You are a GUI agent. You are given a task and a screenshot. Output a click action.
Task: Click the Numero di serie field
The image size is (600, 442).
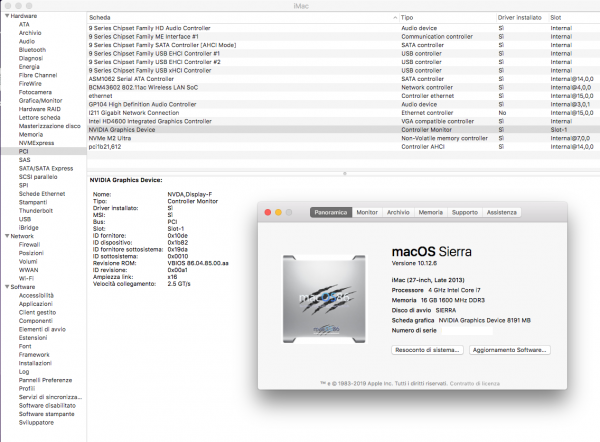point(467,330)
